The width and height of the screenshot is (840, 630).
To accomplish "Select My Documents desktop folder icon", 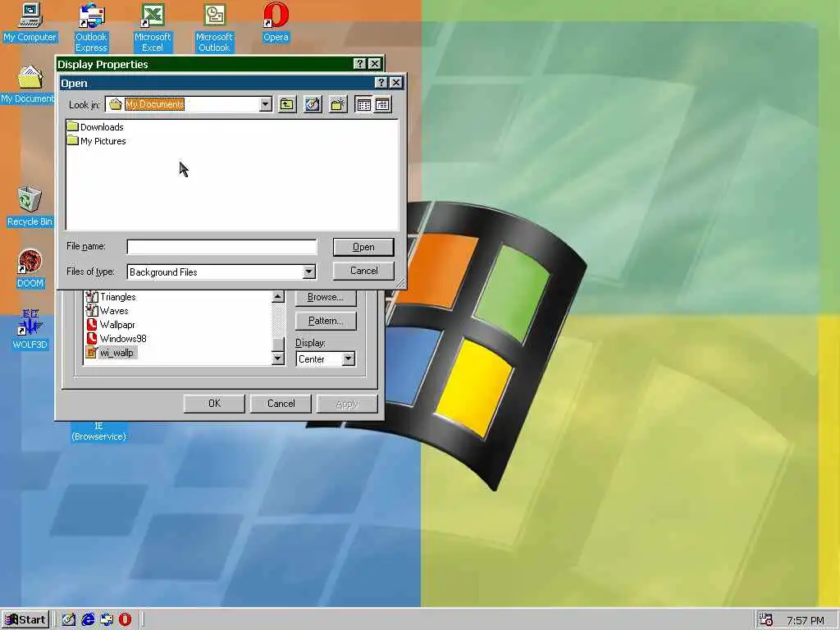I will (x=28, y=84).
